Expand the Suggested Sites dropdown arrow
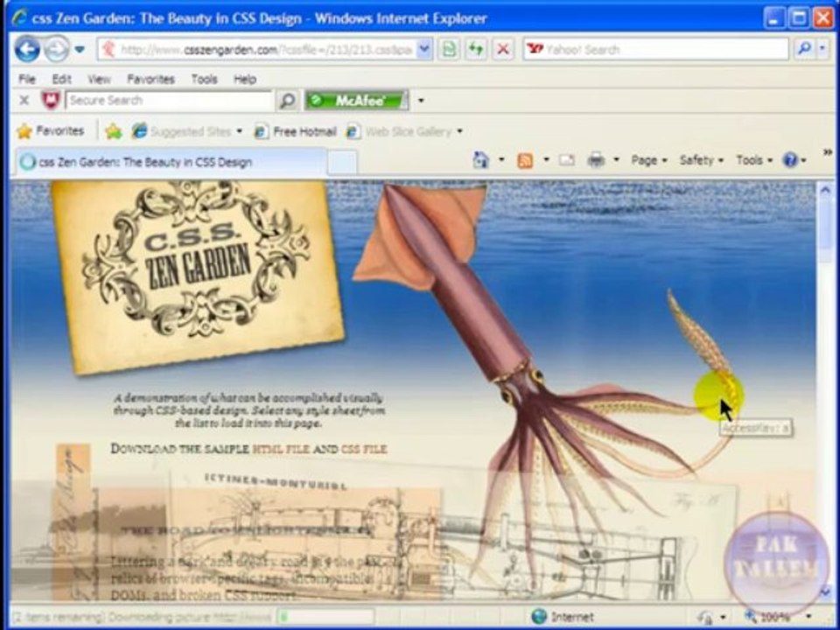 click(x=239, y=131)
